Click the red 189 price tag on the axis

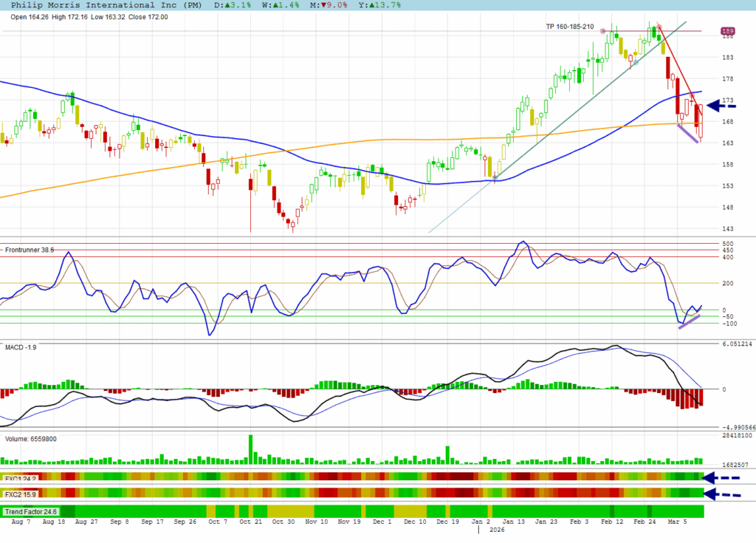click(x=727, y=32)
